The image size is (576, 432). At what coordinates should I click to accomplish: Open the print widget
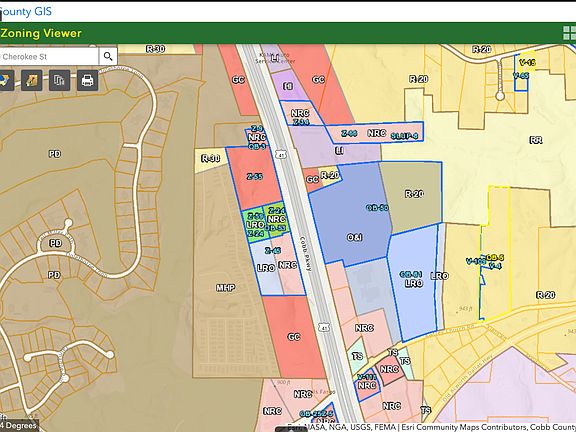click(87, 80)
